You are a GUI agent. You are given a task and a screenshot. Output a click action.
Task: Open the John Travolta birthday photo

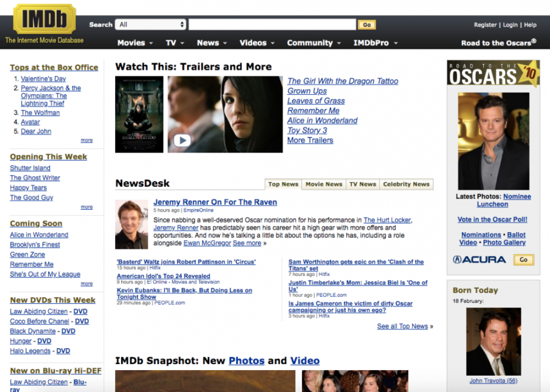click(x=493, y=342)
